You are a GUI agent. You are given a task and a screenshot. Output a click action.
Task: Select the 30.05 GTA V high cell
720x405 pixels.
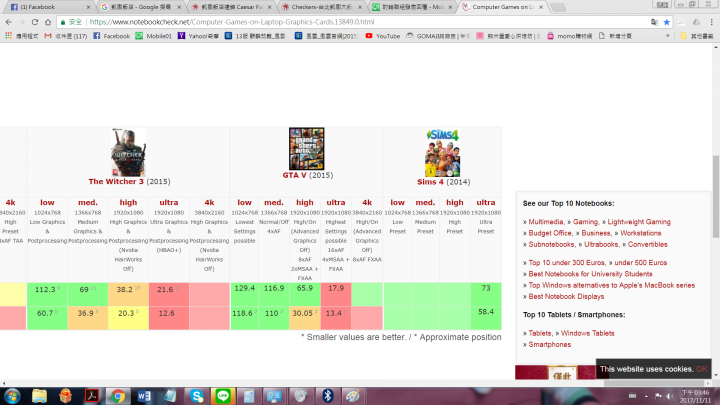304,318
